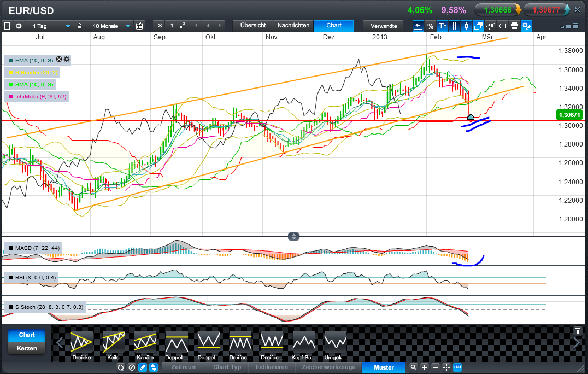
Task: Open the calendar date picker
Action: [139, 26]
